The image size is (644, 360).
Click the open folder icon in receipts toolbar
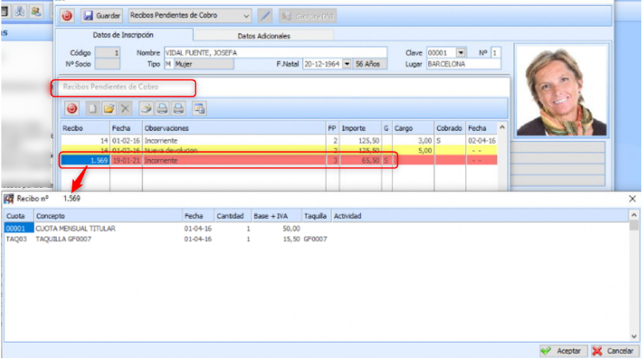(x=108, y=109)
